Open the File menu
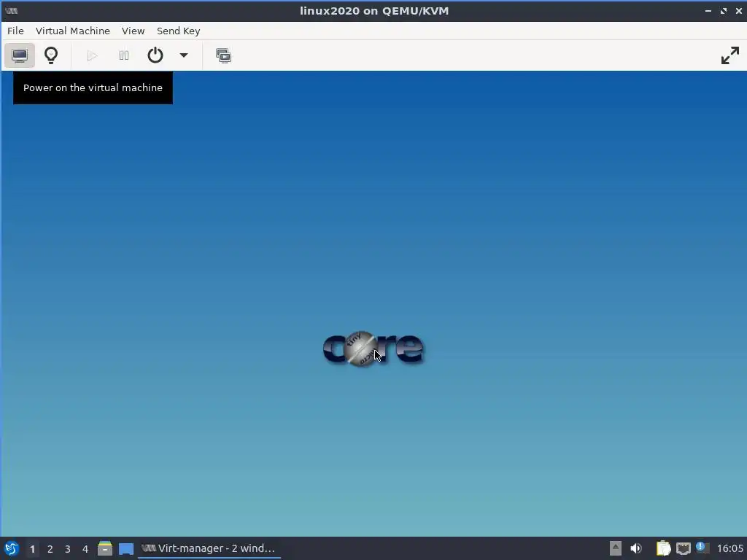The image size is (747, 560). tap(15, 31)
